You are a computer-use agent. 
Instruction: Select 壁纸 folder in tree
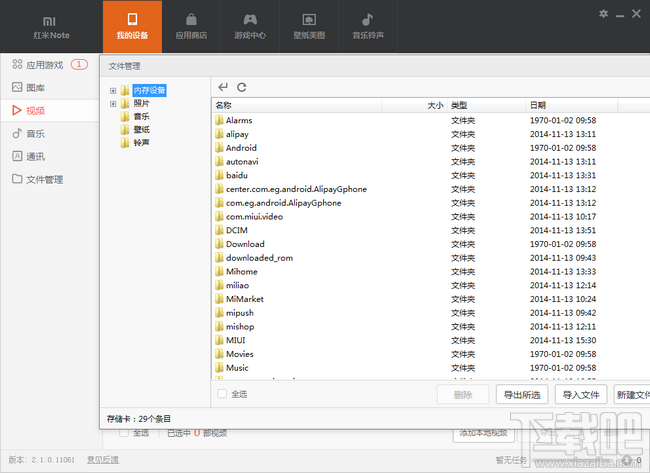(x=141, y=130)
